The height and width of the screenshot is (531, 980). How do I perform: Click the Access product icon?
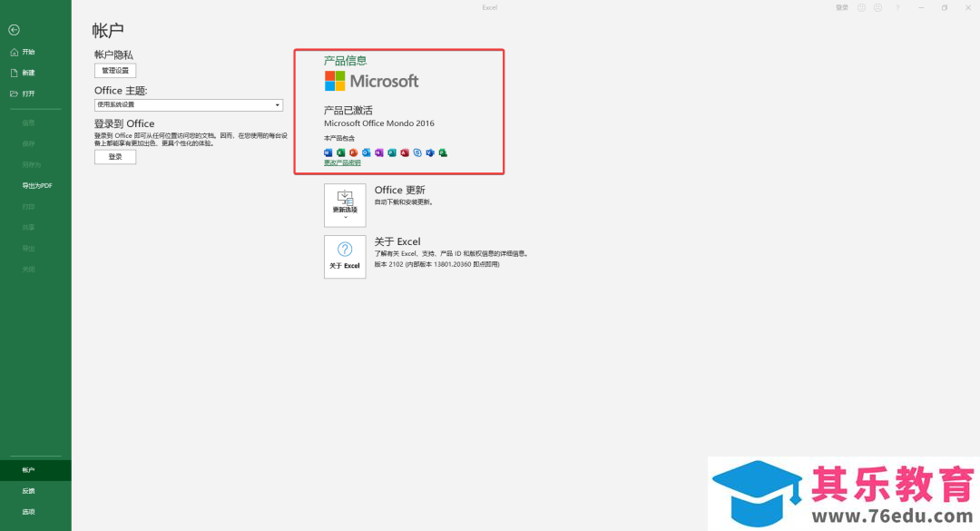pos(405,152)
